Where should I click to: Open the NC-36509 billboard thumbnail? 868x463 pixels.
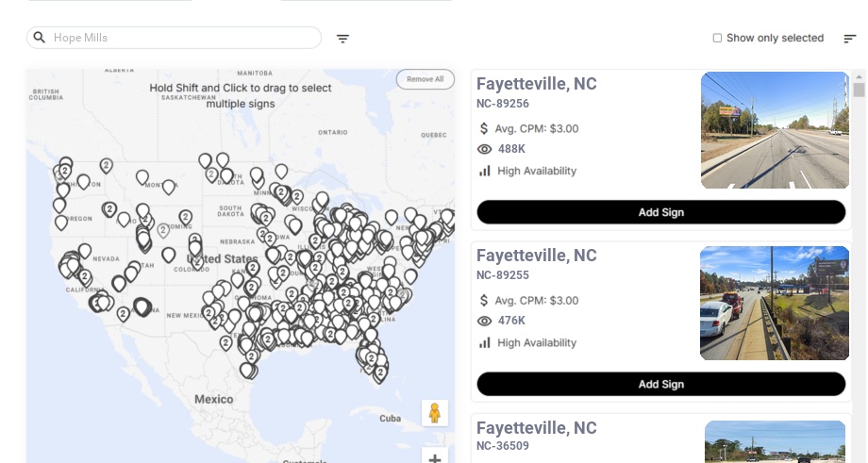tap(775, 441)
